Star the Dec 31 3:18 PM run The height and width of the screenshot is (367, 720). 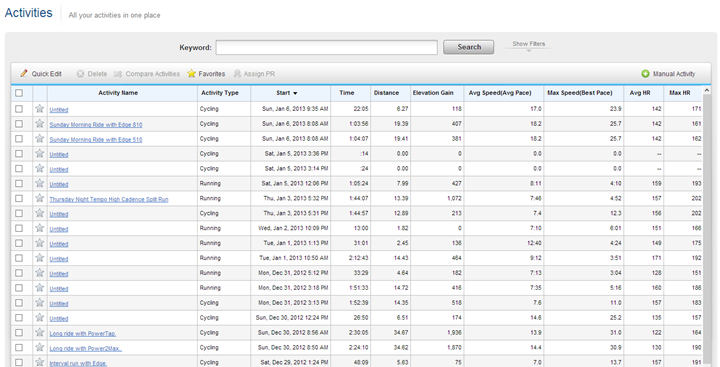[x=39, y=288]
